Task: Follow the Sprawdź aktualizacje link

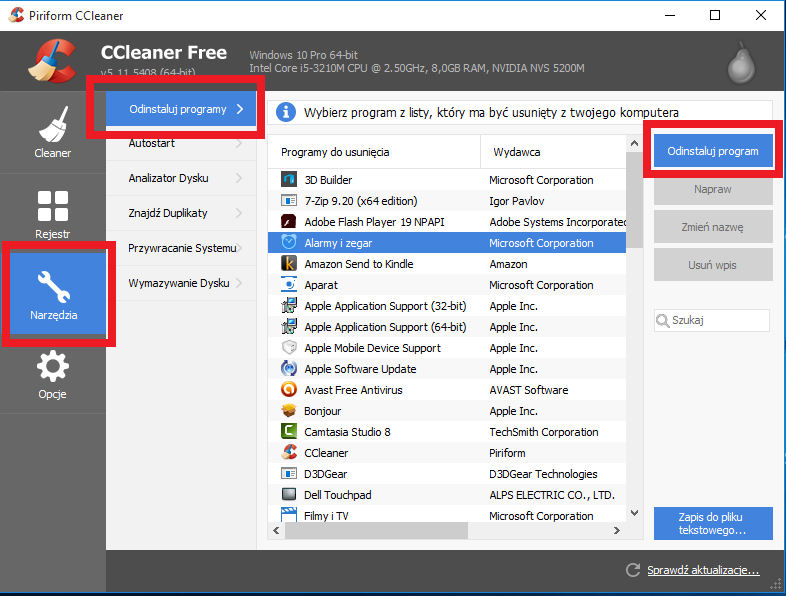Action: coord(703,570)
